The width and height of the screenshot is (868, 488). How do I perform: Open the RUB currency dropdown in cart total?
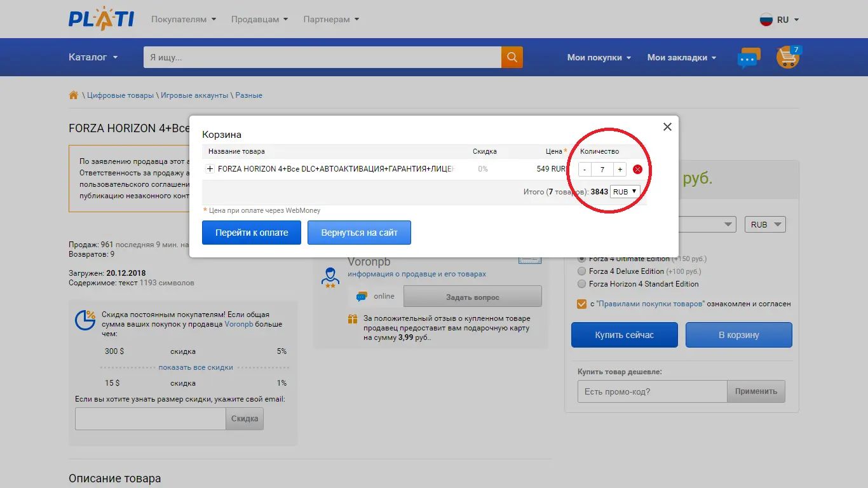(625, 191)
